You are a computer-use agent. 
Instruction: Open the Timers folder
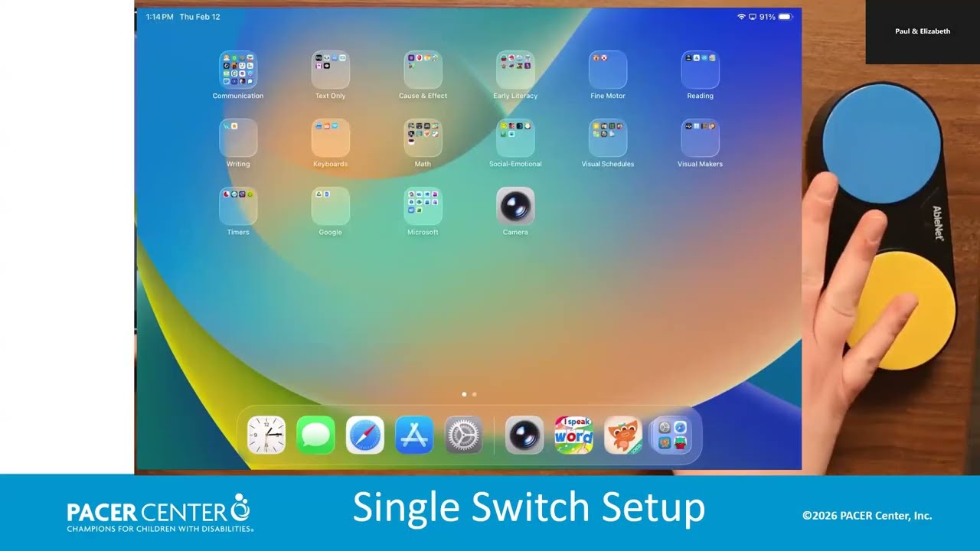(238, 206)
